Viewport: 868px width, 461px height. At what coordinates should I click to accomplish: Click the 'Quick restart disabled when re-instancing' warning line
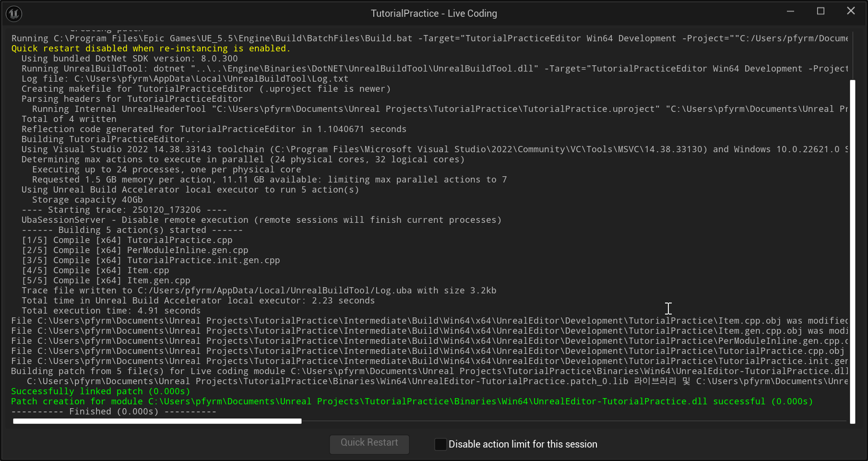tap(151, 49)
